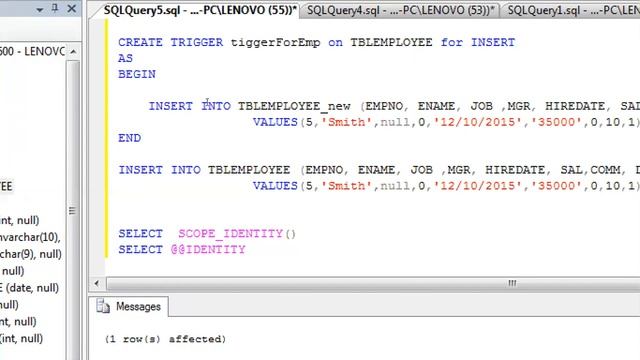Switch to the SQLQuery5.sql tab
Screen dimensions: 640x360
pos(199,10)
